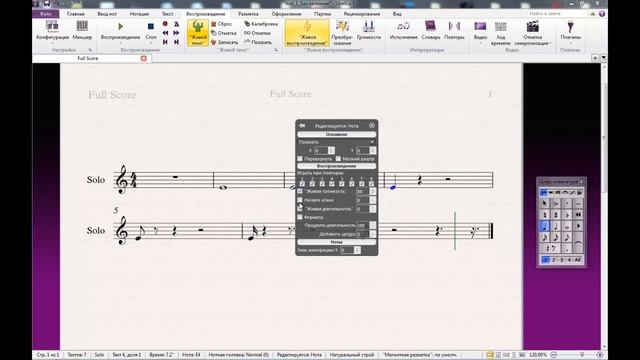Select the sharp accidental on keypad
640x360 pixels.
coord(556,215)
